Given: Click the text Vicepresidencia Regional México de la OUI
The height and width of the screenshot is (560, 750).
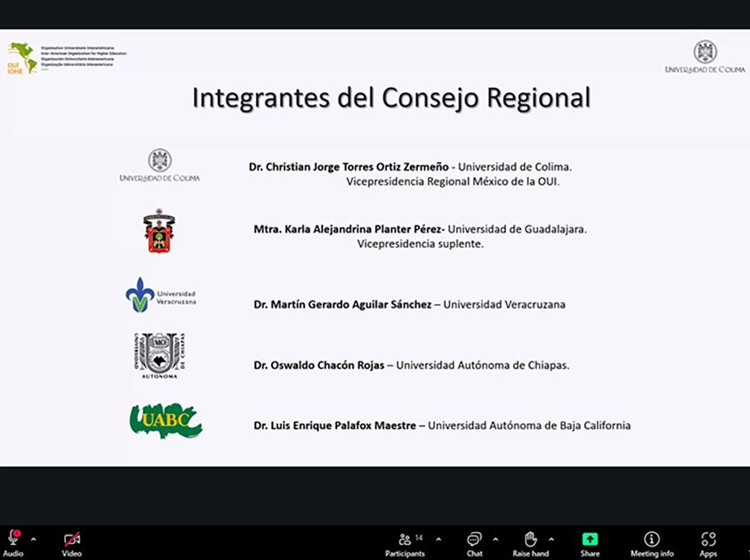Looking at the screenshot, I should coord(452,182).
